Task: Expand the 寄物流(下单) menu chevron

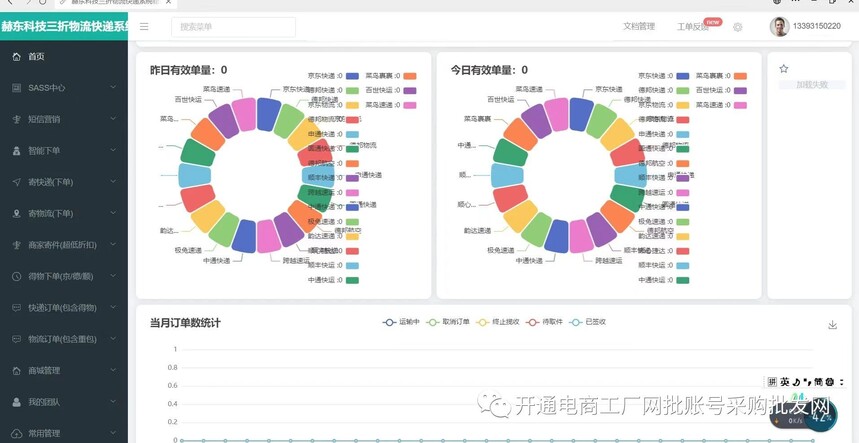Action: point(113,214)
